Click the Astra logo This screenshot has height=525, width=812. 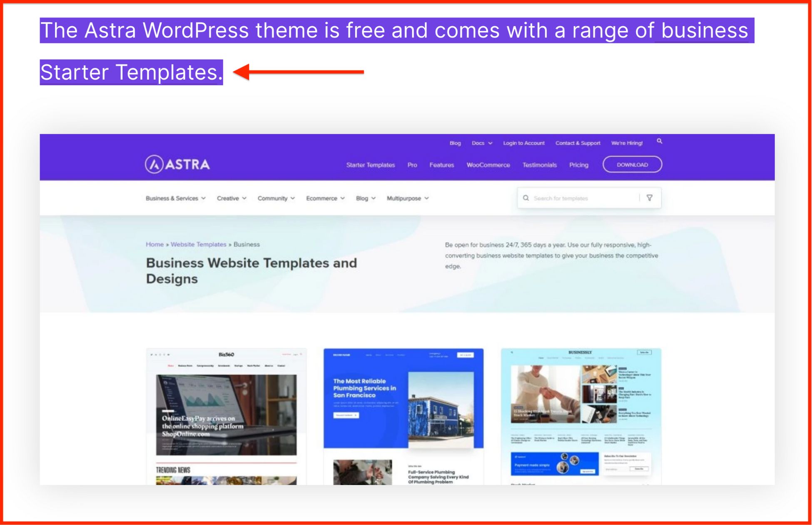tap(177, 164)
